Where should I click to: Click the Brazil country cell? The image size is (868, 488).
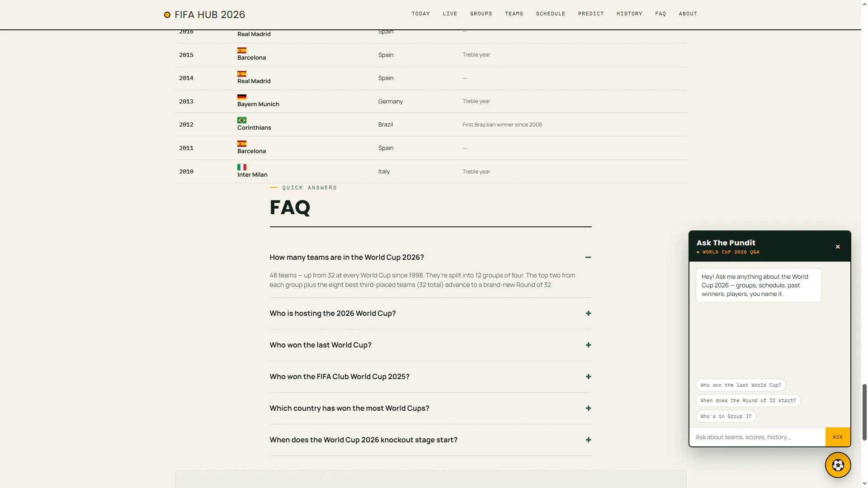coord(386,125)
